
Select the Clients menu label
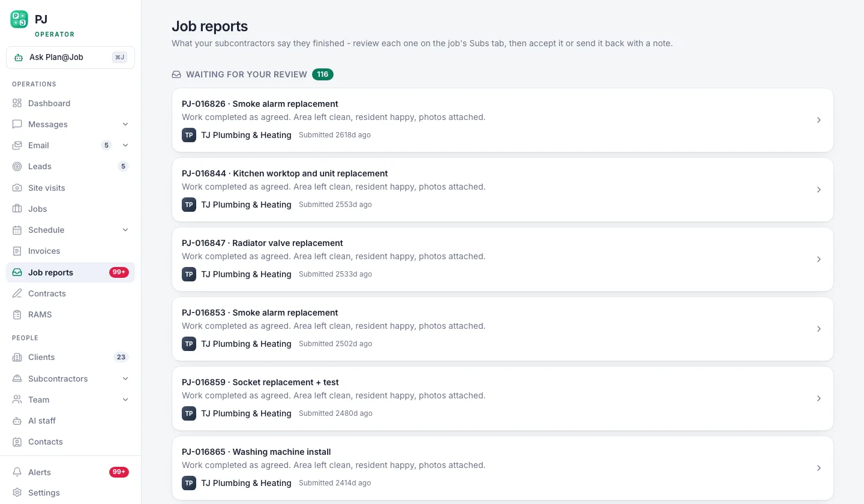pyautogui.click(x=41, y=357)
